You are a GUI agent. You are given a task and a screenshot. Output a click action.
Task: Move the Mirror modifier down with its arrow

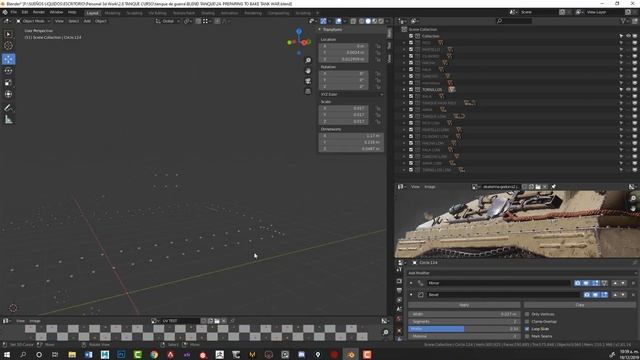[x=623, y=283]
